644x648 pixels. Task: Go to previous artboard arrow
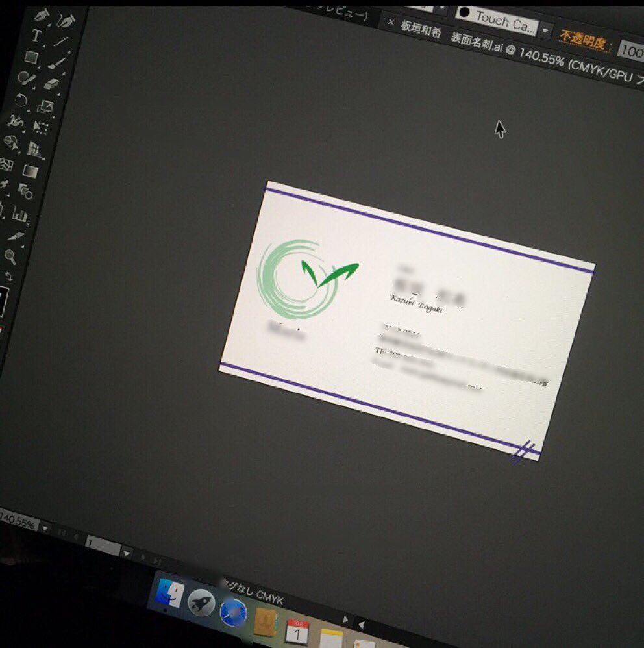click(75, 536)
